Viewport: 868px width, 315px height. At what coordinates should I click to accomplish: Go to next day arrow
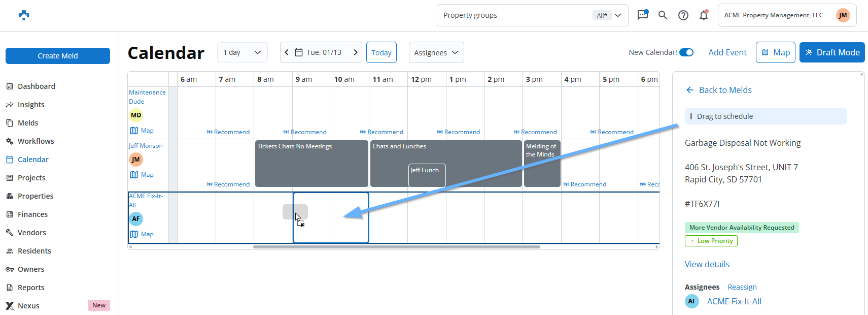(x=355, y=52)
